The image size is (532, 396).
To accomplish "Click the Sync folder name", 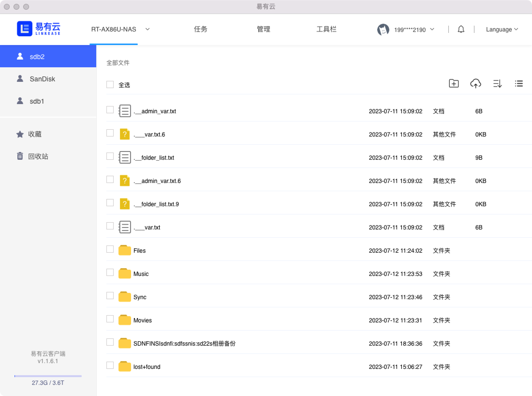I will (x=140, y=297).
